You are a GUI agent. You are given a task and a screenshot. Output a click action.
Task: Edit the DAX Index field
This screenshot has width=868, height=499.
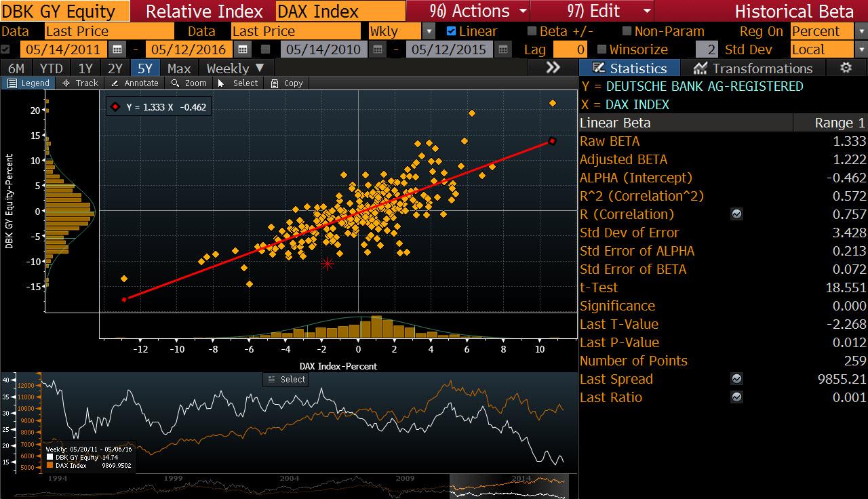(x=340, y=12)
